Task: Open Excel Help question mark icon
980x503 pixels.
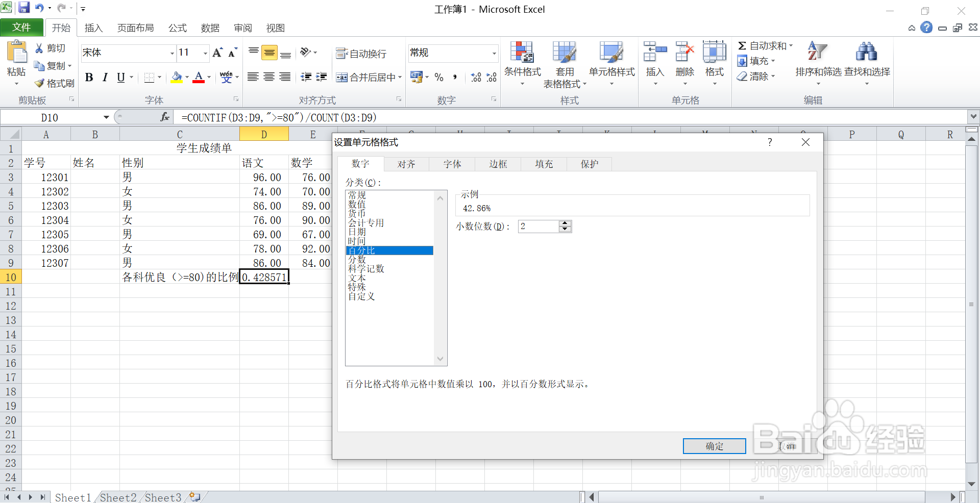Action: 926,28
